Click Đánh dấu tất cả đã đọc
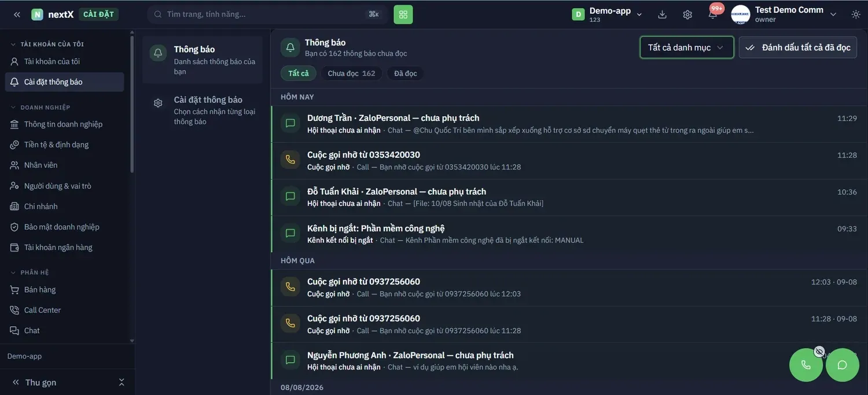 point(798,47)
